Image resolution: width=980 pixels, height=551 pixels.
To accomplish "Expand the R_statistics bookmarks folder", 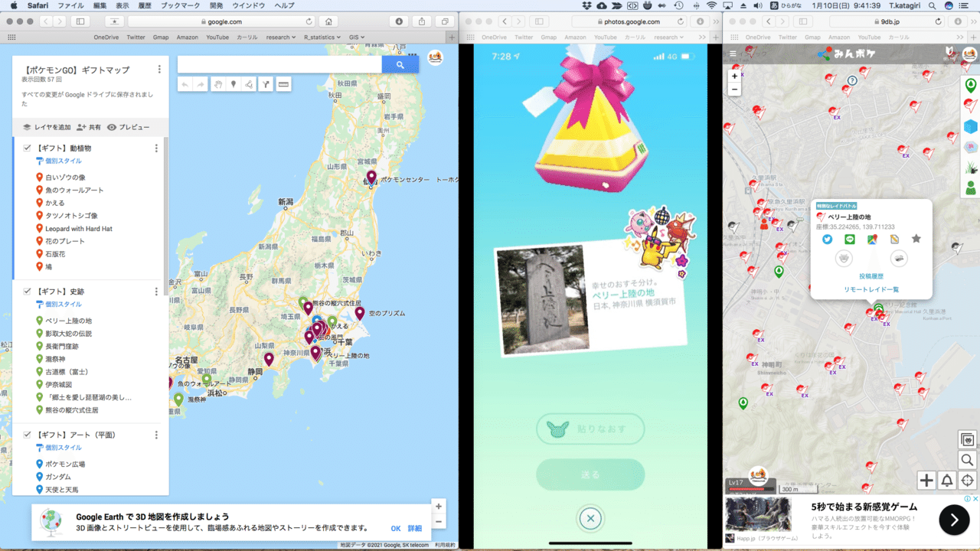I will click(322, 37).
